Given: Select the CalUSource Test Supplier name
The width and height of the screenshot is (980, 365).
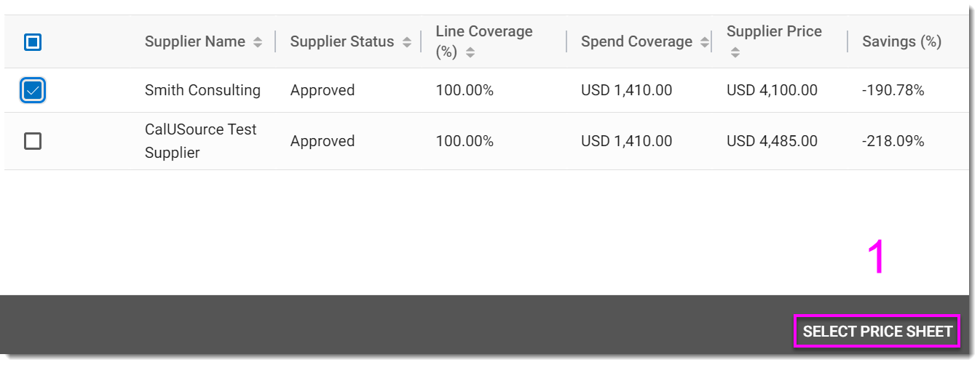Looking at the screenshot, I should point(200,141).
